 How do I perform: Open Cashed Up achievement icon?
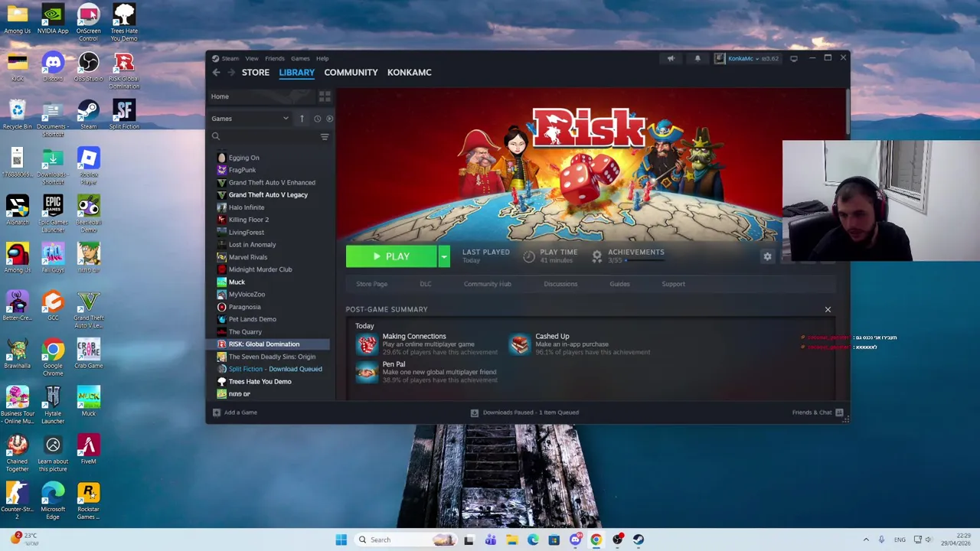click(x=519, y=344)
